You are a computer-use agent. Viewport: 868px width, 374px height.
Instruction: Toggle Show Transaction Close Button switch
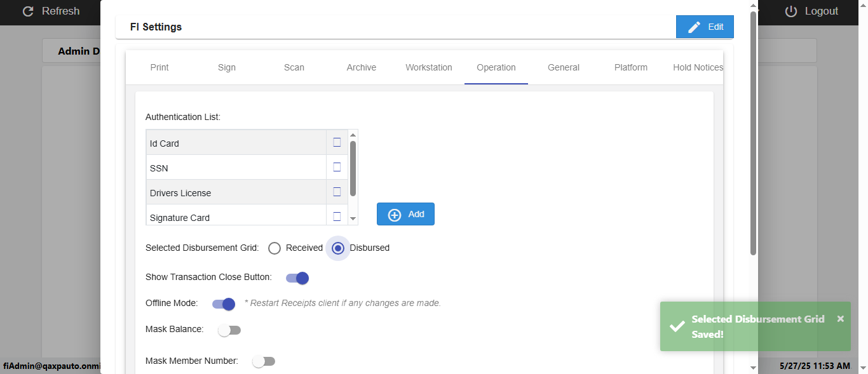pyautogui.click(x=297, y=277)
